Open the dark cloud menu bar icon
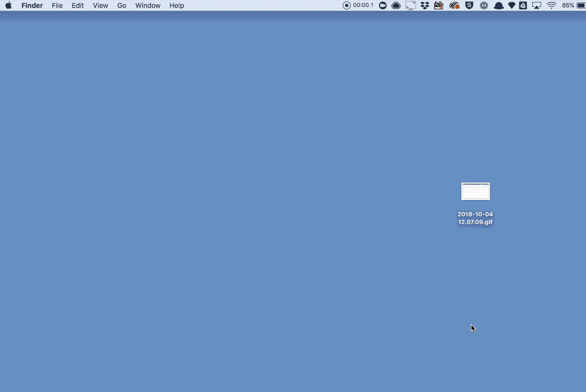586x392 pixels. [396, 5]
